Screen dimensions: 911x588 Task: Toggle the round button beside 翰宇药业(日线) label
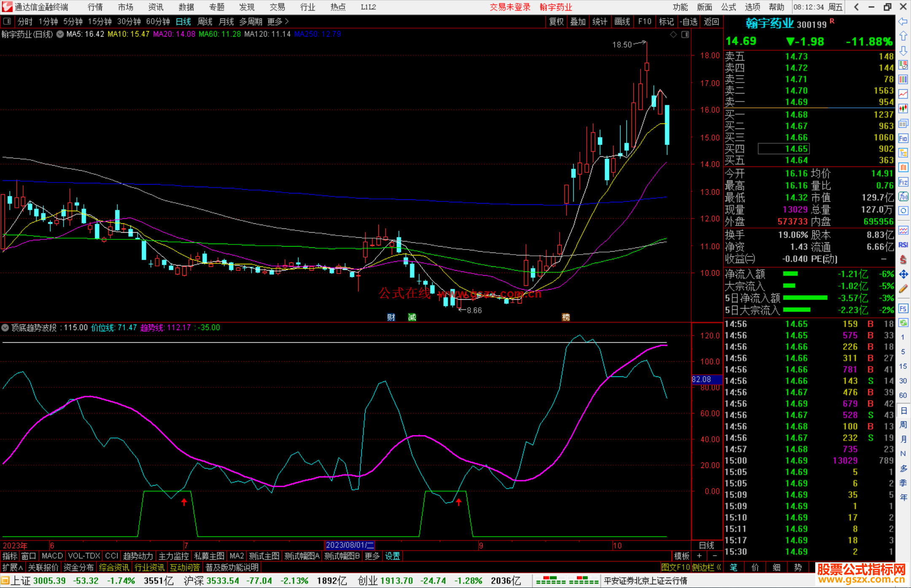60,34
